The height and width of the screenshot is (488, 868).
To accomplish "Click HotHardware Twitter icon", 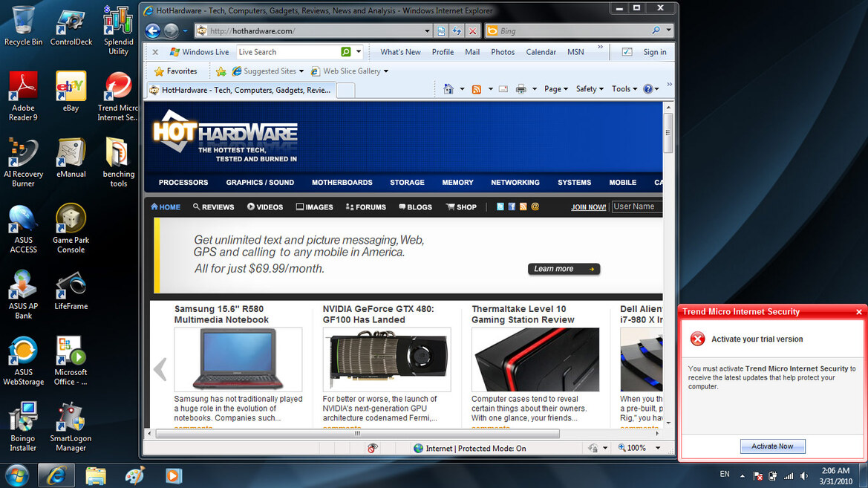I will 500,206.
